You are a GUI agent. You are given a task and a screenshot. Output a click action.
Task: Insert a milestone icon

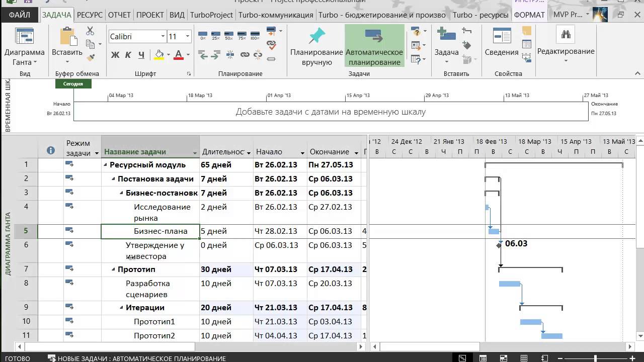467,45
